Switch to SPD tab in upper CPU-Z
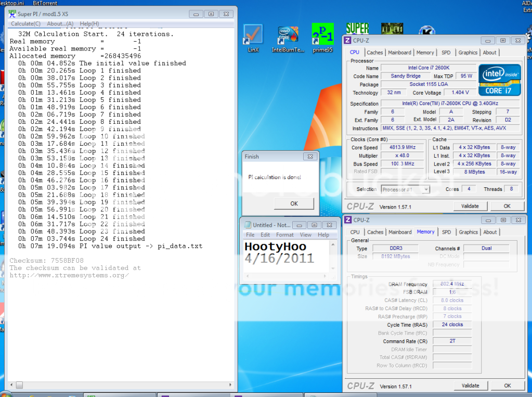532x397 pixels. (x=446, y=53)
